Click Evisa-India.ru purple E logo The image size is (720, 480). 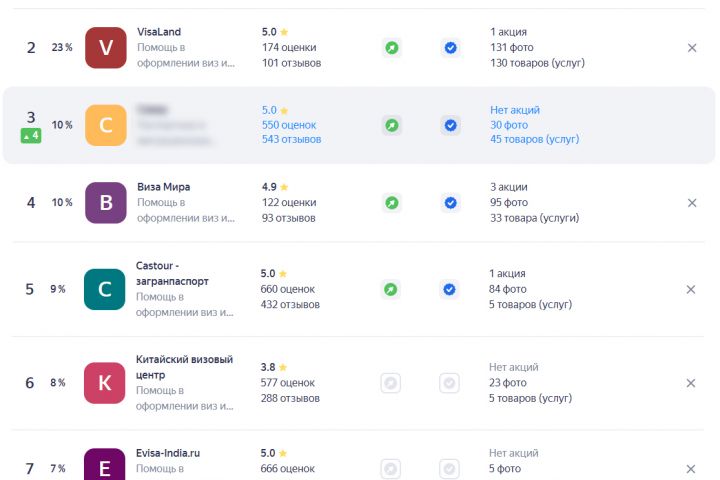pyautogui.click(x=105, y=467)
